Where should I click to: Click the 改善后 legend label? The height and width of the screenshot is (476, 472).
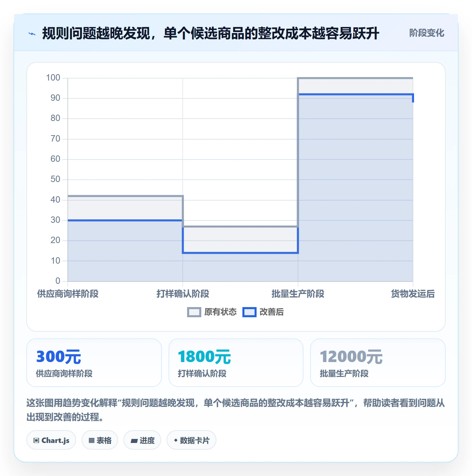coord(272,312)
